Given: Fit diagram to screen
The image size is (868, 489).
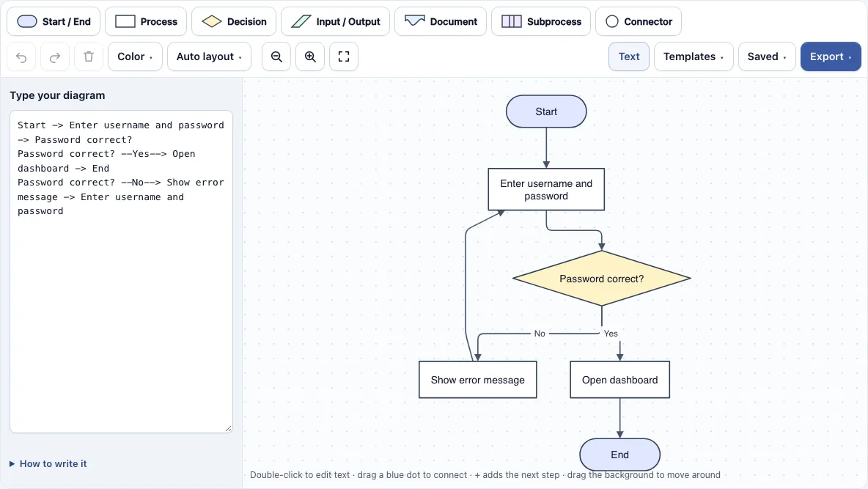Looking at the screenshot, I should tap(344, 56).
